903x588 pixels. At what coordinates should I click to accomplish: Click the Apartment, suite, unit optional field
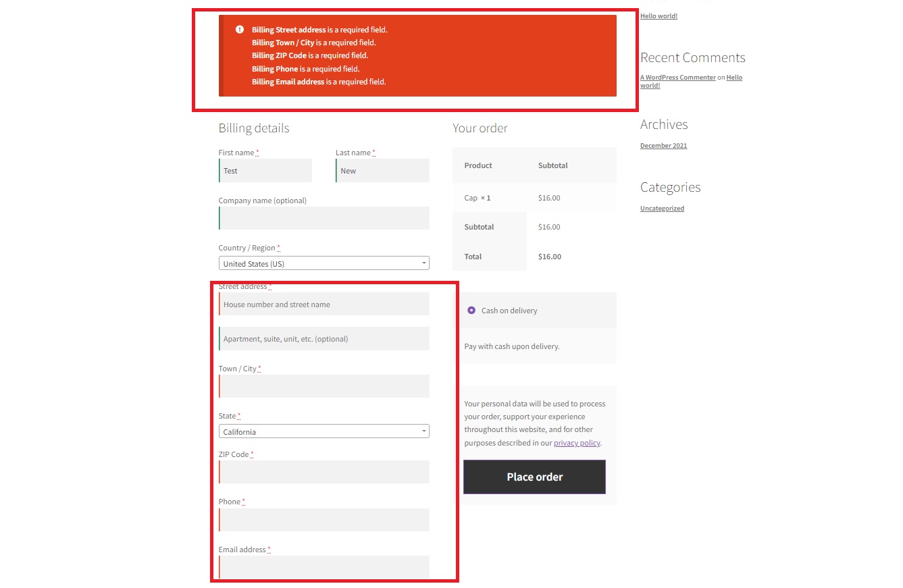[324, 338]
